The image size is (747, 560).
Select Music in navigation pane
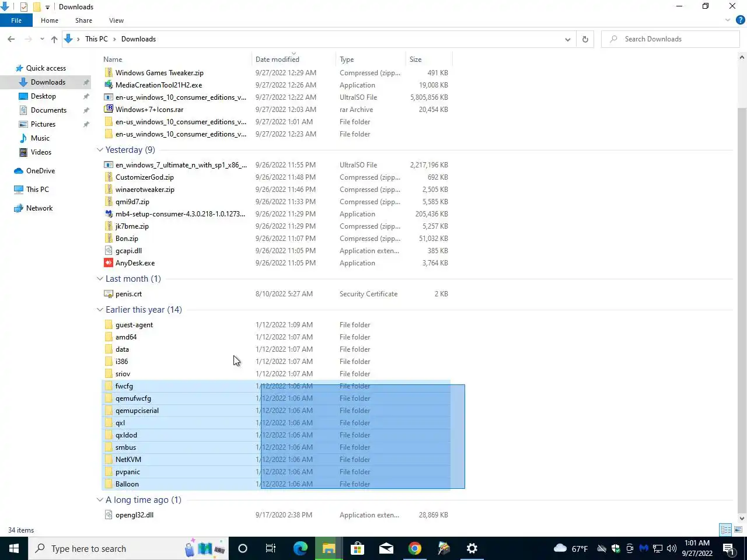(x=40, y=138)
